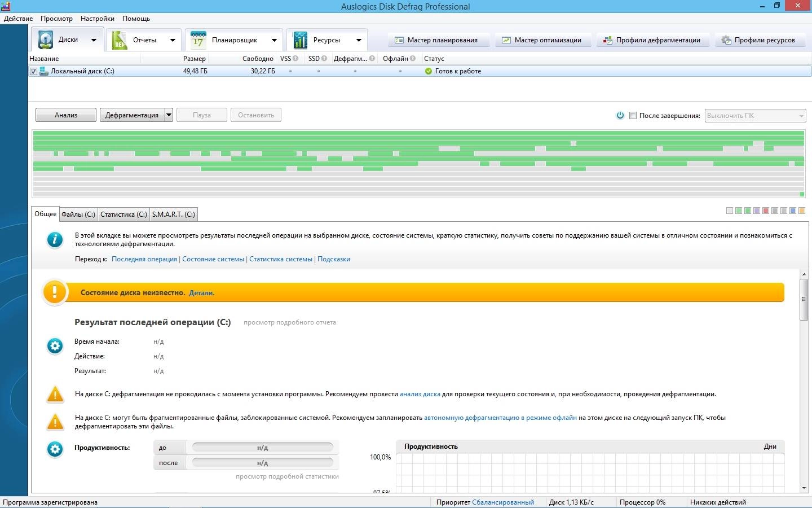Follow автономную дефрагментацию в режиме офлайн link

pyautogui.click(x=501, y=418)
